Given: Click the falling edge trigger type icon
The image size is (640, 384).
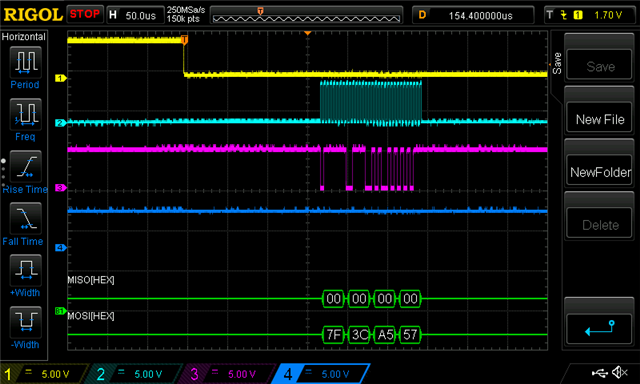Looking at the screenshot, I should 564,15.
